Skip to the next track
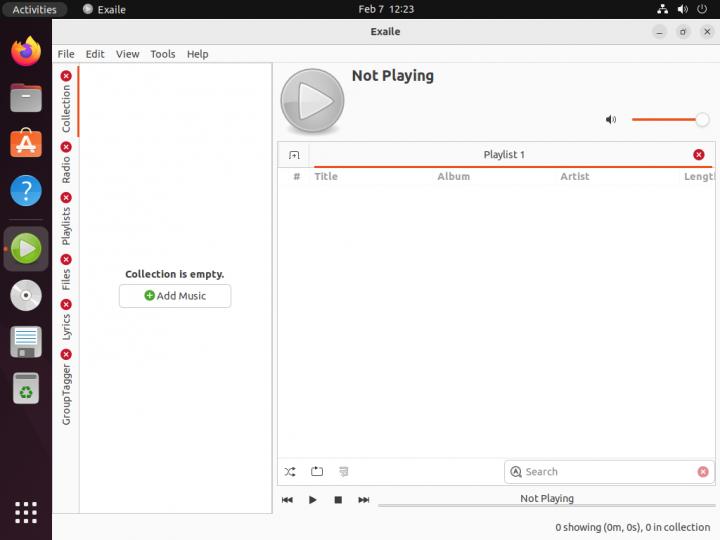The image size is (720, 540). point(364,499)
